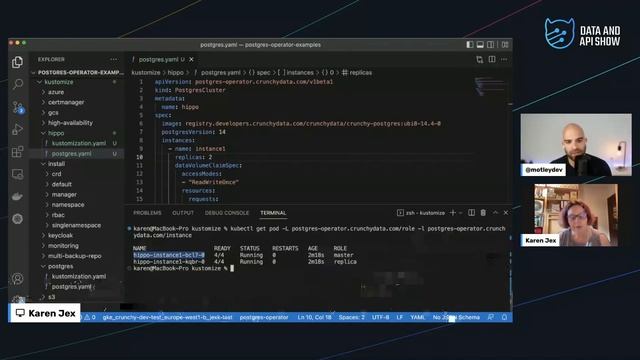The width and height of the screenshot is (640, 360).
Task: Open the Remote Explorer view
Action: coord(18,174)
